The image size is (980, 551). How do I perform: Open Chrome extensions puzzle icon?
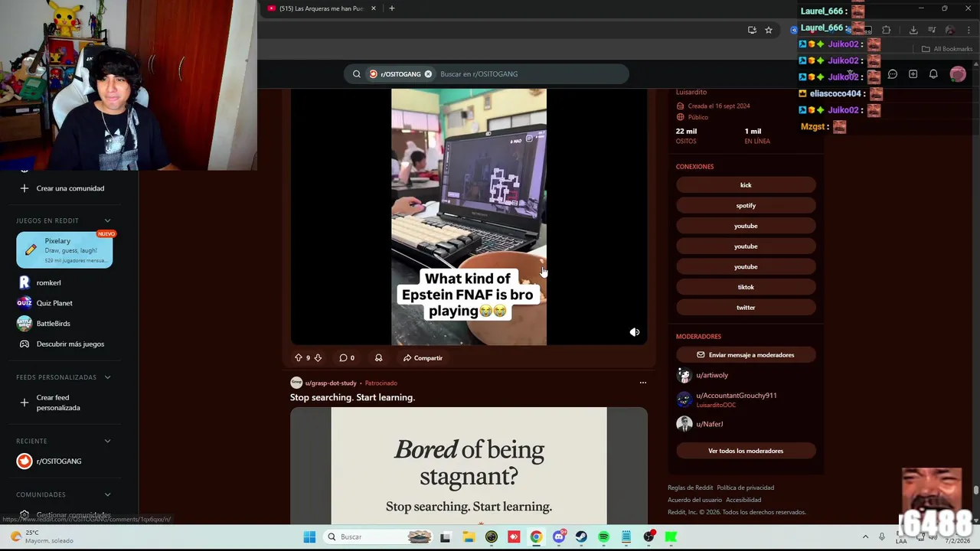[886, 30]
